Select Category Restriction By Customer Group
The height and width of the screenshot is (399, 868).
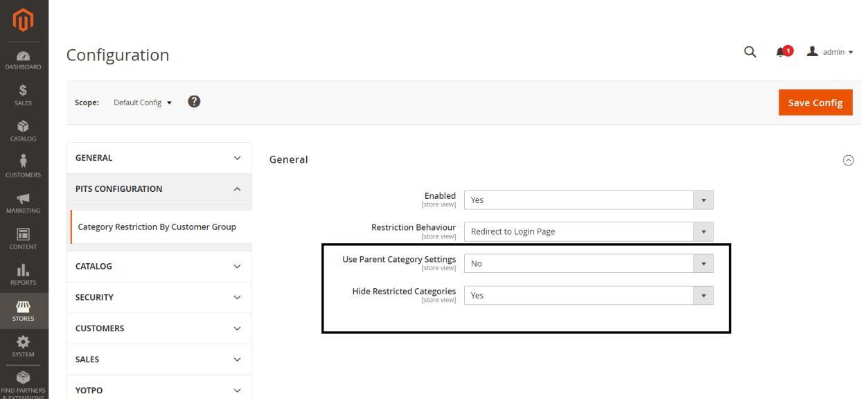pos(157,227)
